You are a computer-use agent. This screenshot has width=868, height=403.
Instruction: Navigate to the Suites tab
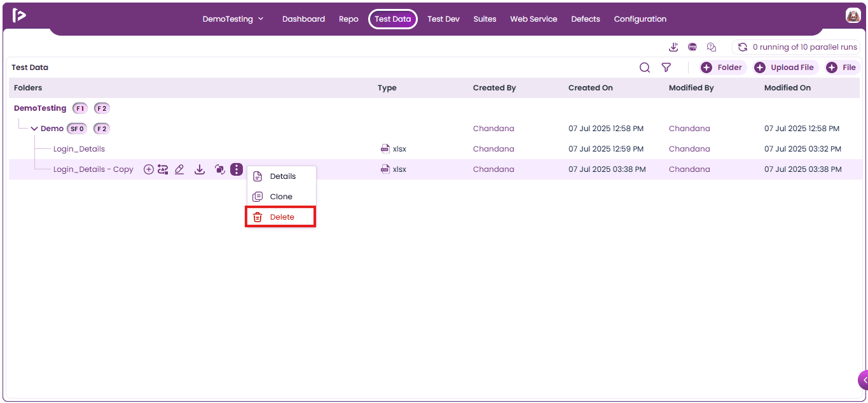(485, 19)
